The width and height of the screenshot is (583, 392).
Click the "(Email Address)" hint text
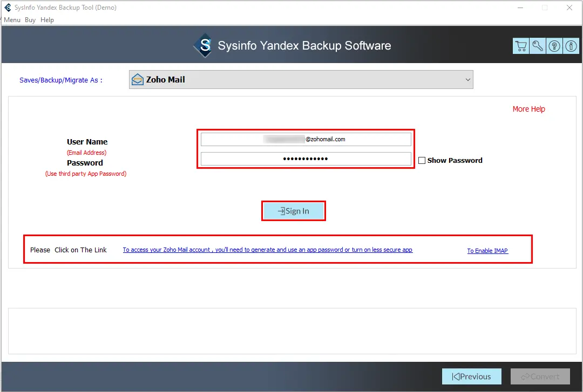86,153
